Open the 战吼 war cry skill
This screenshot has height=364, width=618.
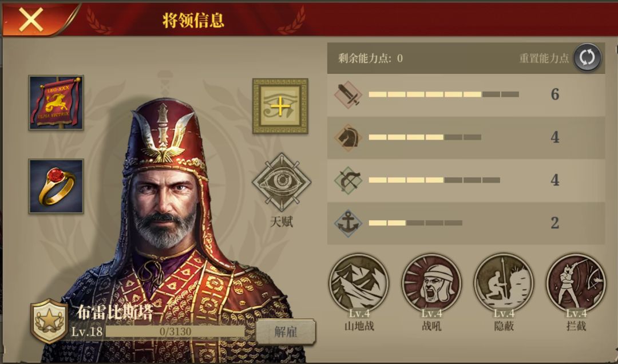pyautogui.click(x=431, y=283)
